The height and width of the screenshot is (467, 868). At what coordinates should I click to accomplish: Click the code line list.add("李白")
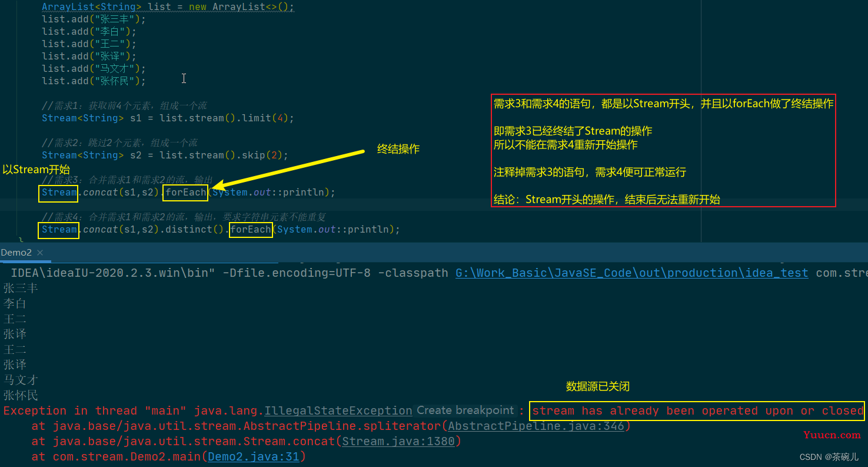[x=89, y=31]
